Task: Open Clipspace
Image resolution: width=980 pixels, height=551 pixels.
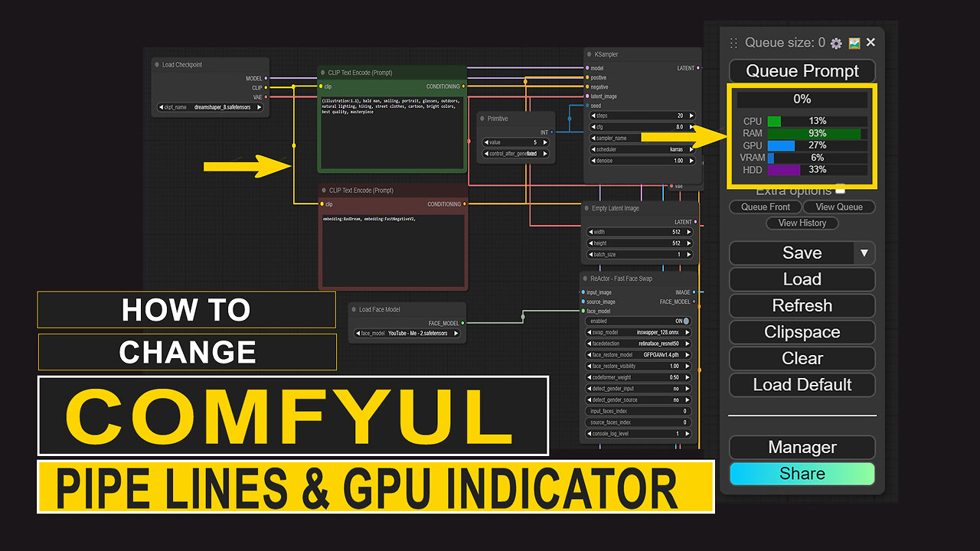Action: point(802,332)
